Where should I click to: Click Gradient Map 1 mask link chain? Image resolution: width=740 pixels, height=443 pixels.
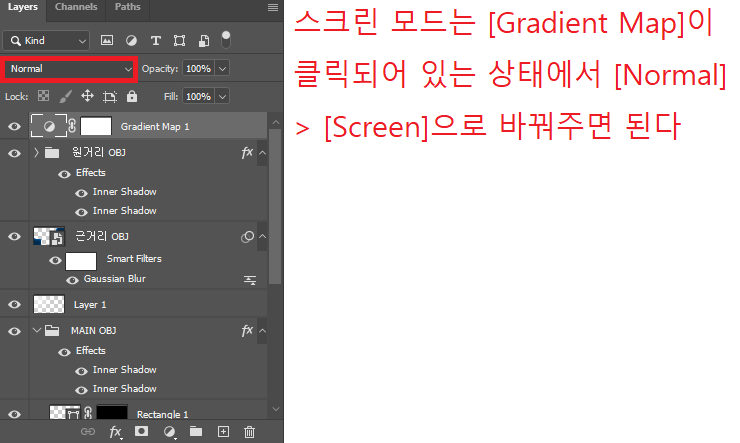click(72, 125)
